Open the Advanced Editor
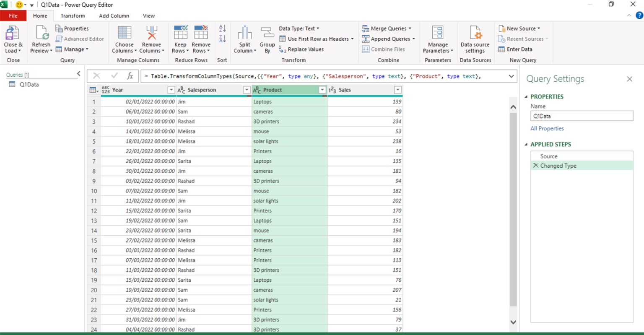The width and height of the screenshot is (644, 335). (x=80, y=39)
